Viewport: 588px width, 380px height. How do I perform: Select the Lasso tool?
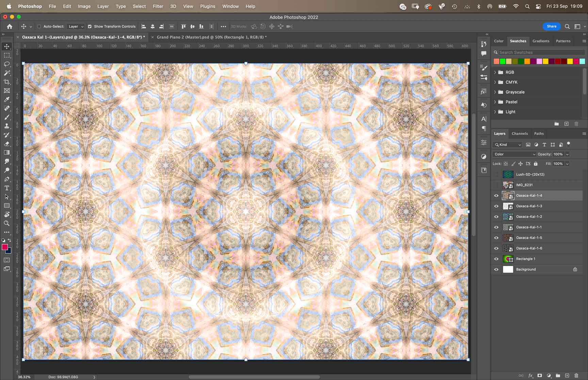coord(7,64)
